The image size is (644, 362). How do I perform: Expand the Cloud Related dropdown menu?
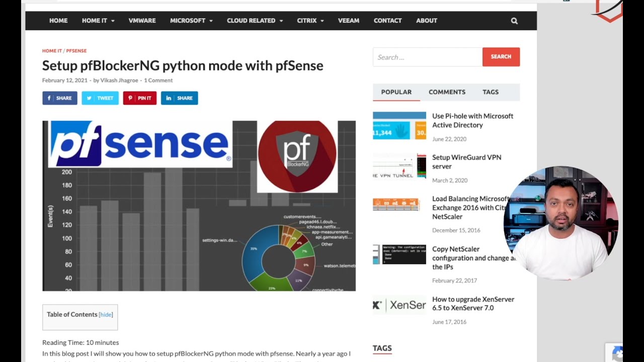click(255, 21)
